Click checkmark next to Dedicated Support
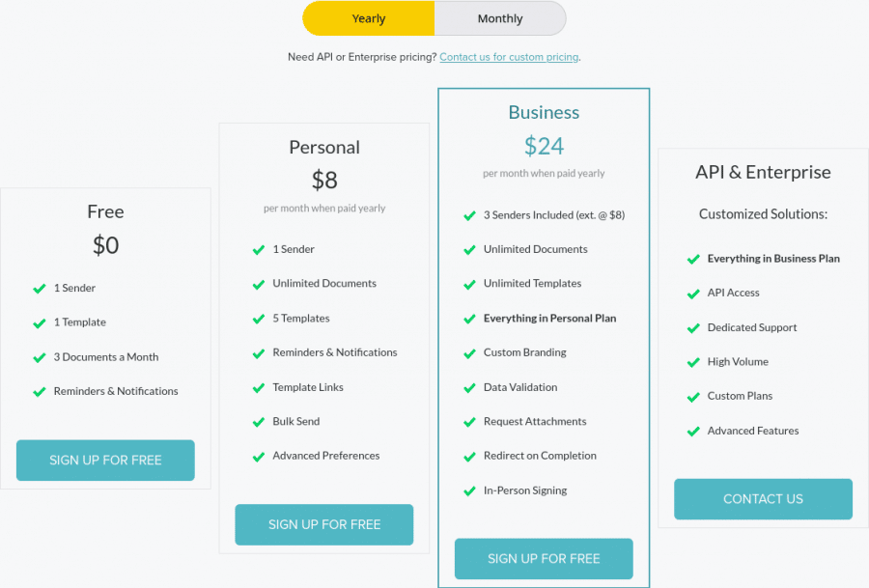Screen dimensions: 869x588 (x=693, y=328)
